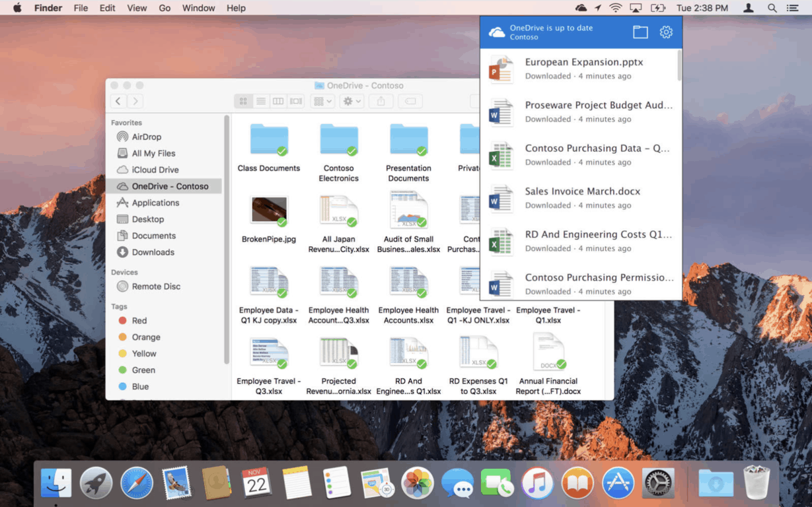Image resolution: width=812 pixels, height=507 pixels.
Task: Switch Finder to column view
Action: 278,101
